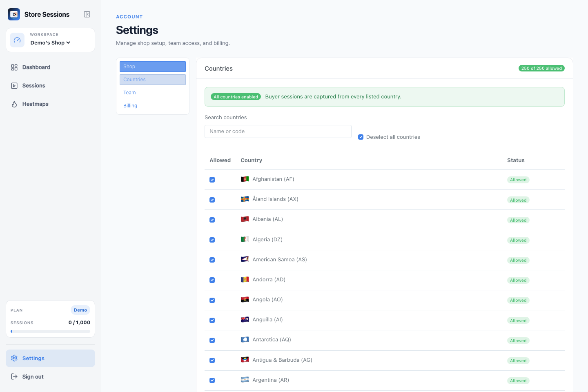Screen dimensions: 588x392
Task: Click the Status column header
Action: [516, 160]
